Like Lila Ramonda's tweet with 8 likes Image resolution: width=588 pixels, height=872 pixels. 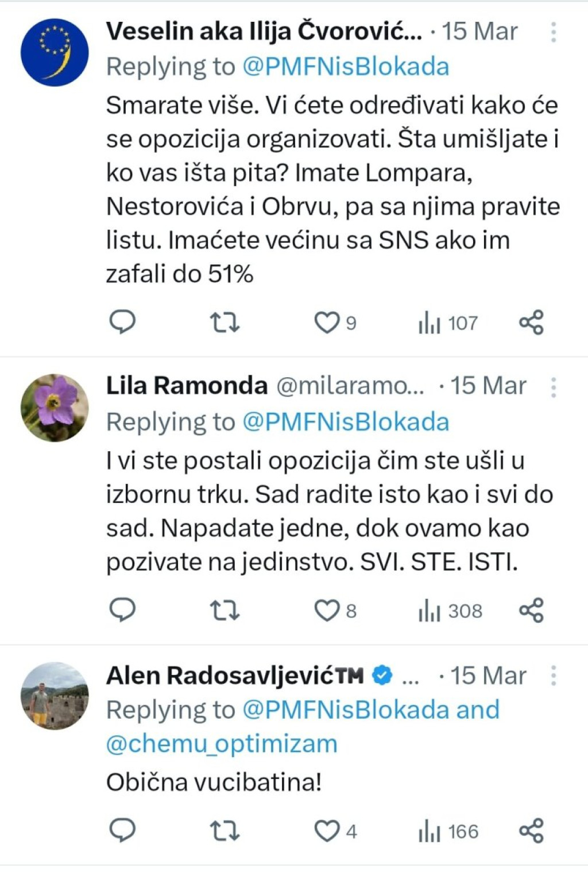[335, 611]
